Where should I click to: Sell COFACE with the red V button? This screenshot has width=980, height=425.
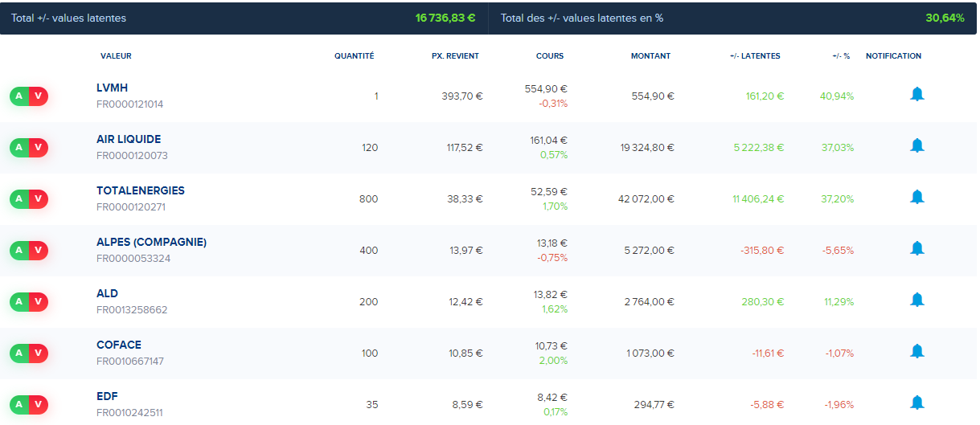coord(39,353)
